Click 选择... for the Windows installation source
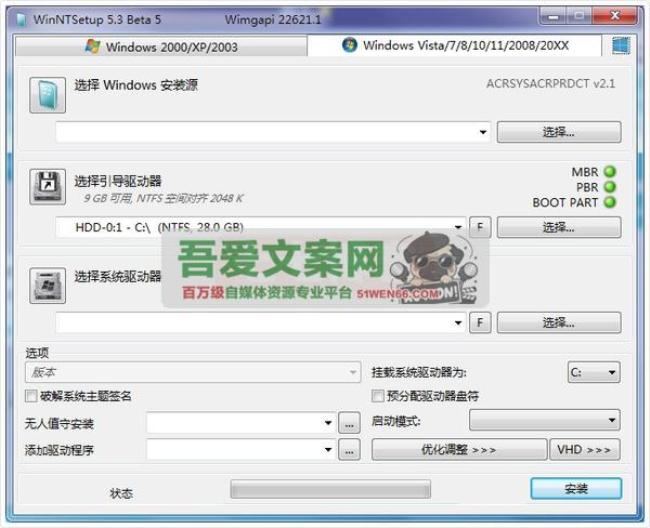Image resolution: width=650 pixels, height=528 pixels. tap(559, 132)
